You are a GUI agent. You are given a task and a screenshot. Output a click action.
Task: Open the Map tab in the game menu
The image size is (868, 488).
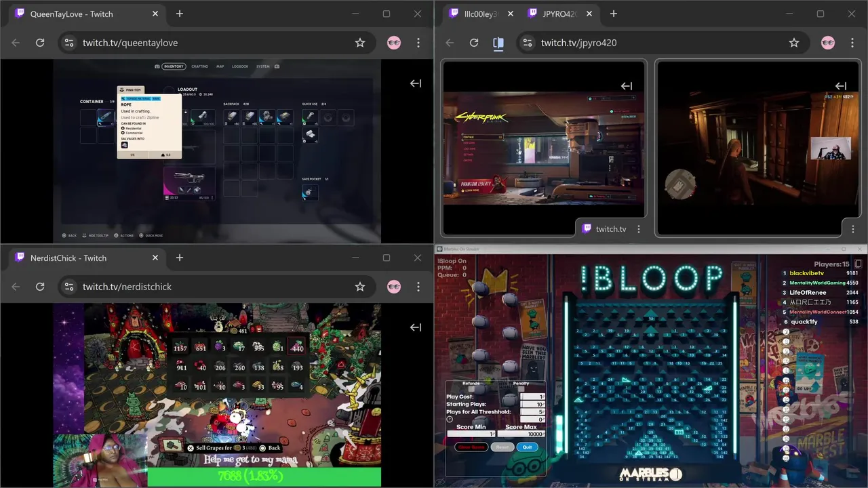220,66
